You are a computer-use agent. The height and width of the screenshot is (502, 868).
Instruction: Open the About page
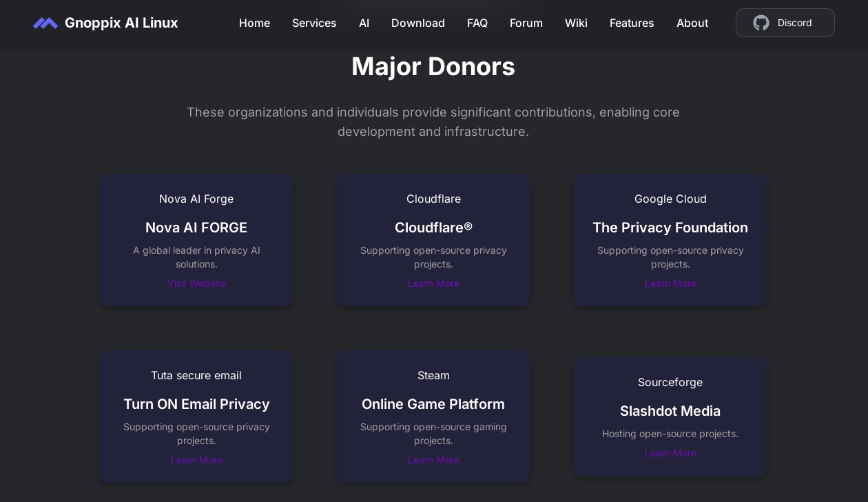point(692,23)
